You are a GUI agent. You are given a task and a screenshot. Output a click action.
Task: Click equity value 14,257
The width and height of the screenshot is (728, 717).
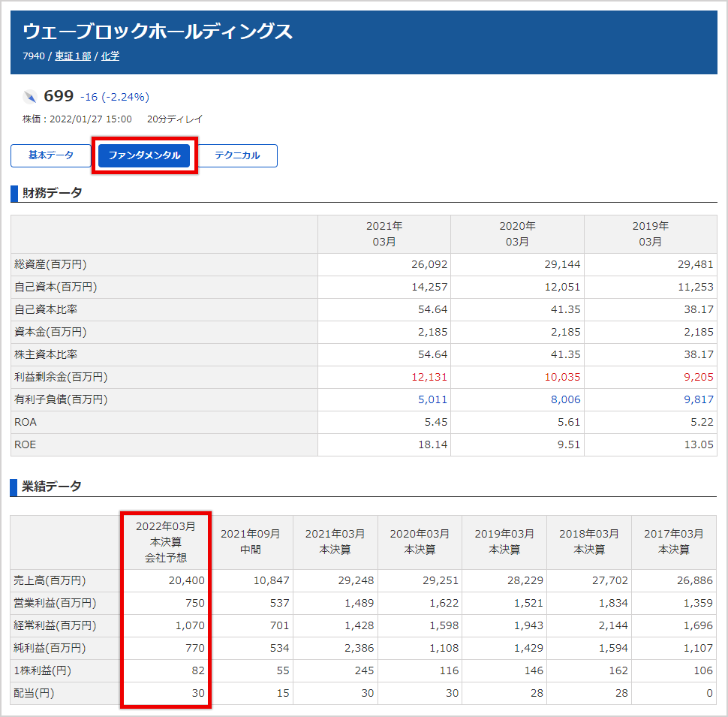click(x=429, y=287)
